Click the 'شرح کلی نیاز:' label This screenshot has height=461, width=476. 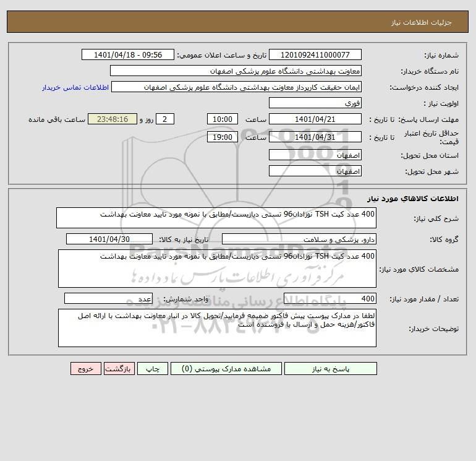point(436,218)
